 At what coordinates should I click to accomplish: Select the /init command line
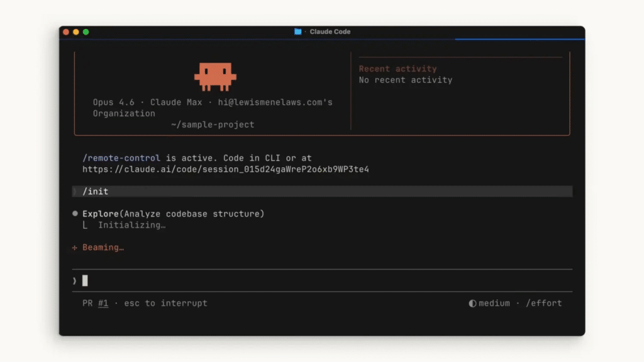coord(322,191)
